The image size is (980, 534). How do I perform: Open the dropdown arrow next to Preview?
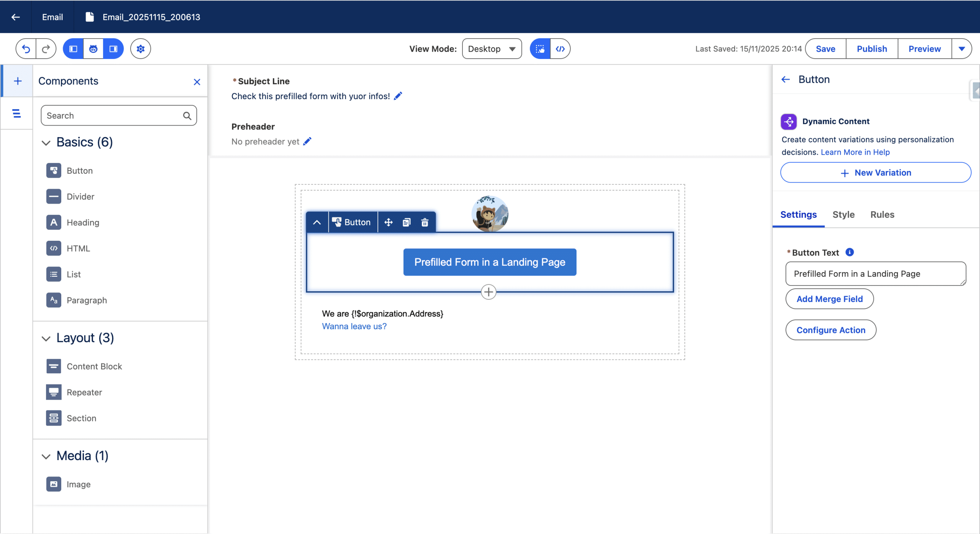click(961, 49)
